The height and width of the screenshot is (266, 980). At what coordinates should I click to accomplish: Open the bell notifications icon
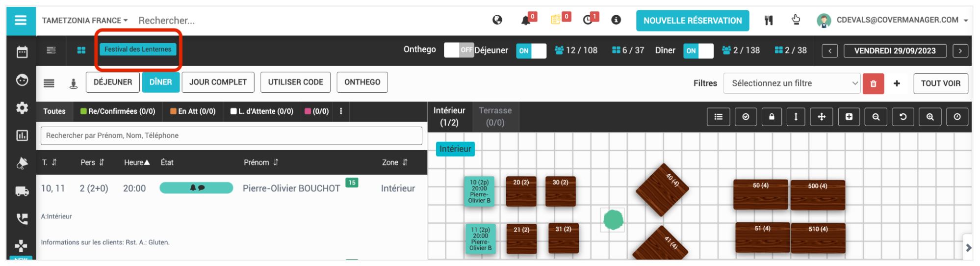(x=526, y=20)
